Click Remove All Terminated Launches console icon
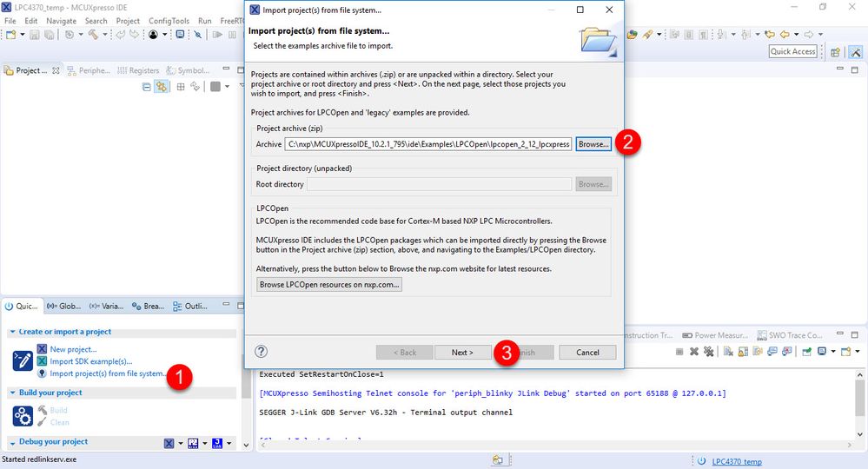 click(x=709, y=351)
